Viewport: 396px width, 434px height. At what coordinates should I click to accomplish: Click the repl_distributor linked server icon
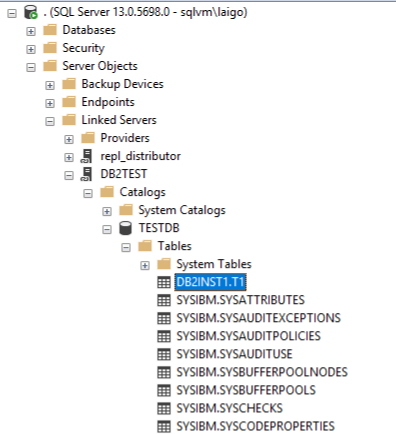[87, 156]
